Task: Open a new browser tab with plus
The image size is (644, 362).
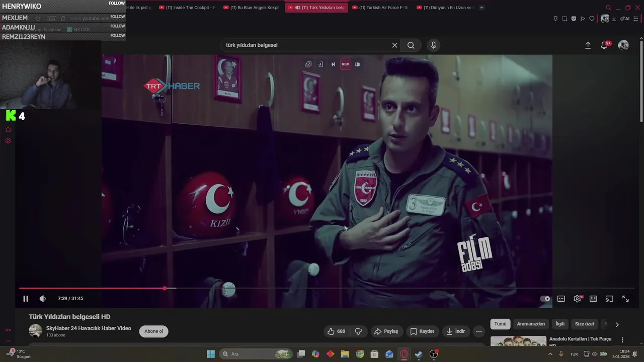Action: click(x=481, y=8)
